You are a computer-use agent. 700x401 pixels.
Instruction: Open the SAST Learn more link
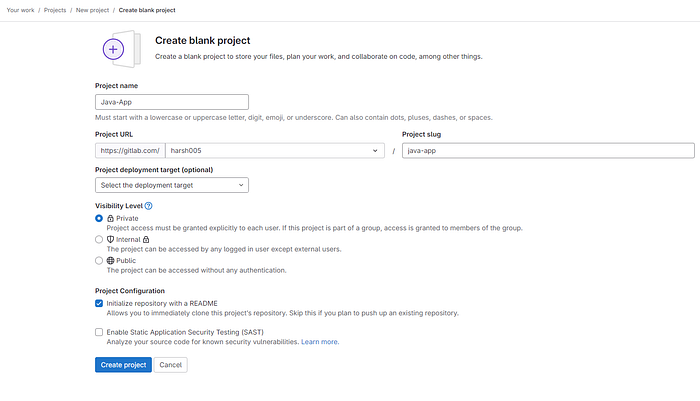coord(320,342)
